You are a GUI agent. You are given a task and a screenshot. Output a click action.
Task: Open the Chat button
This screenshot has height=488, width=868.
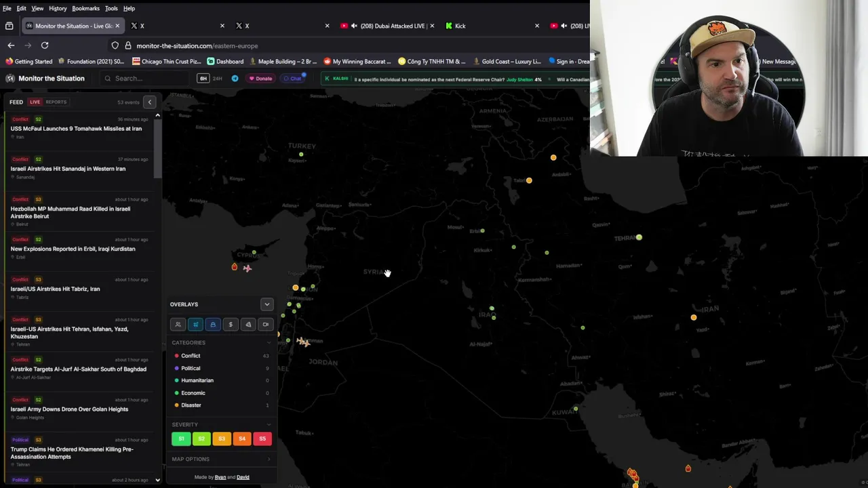294,79
